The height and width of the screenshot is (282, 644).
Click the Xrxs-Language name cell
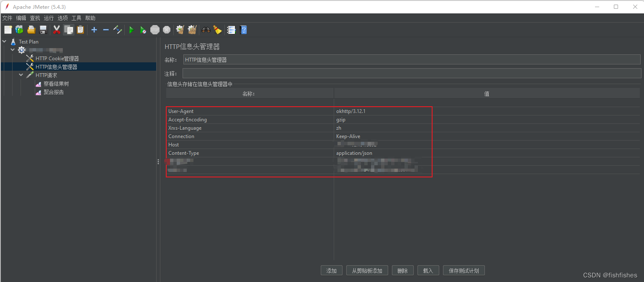click(x=250, y=128)
